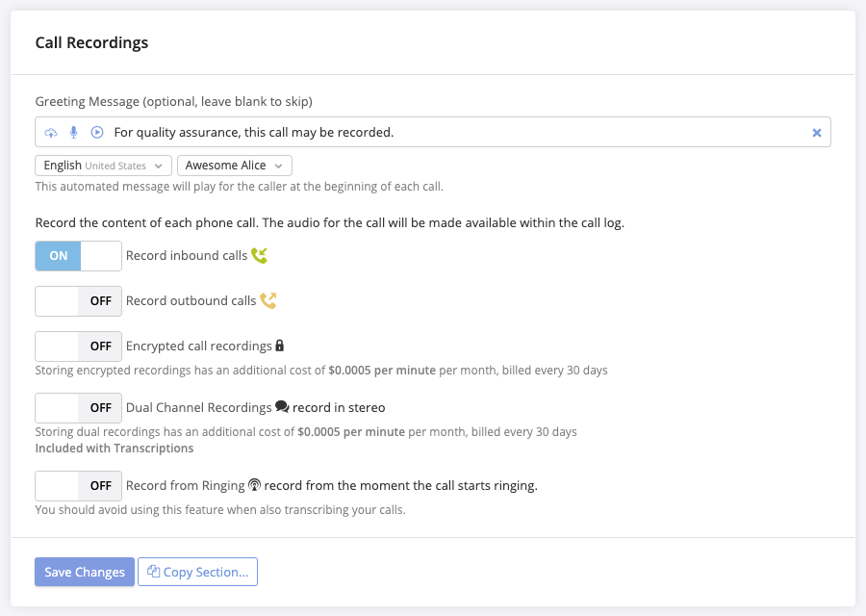This screenshot has width=866, height=616.
Task: Click the Save Changes button
Action: point(85,572)
